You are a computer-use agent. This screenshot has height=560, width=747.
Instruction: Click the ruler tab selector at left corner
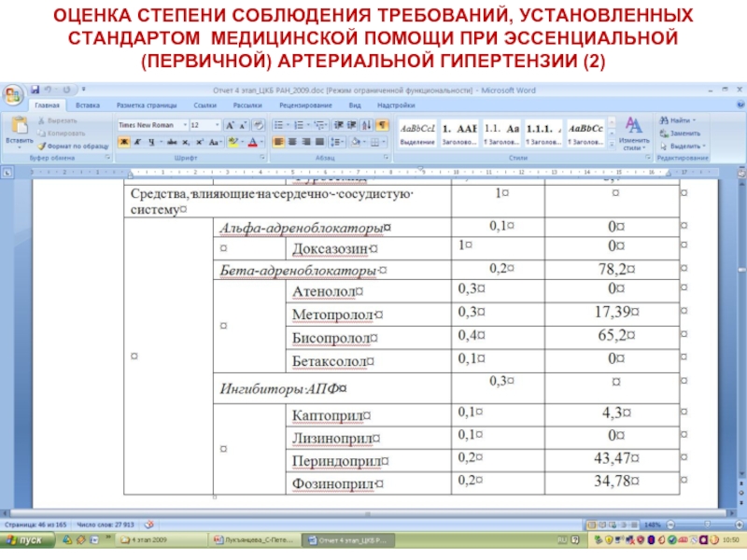pos(7,173)
